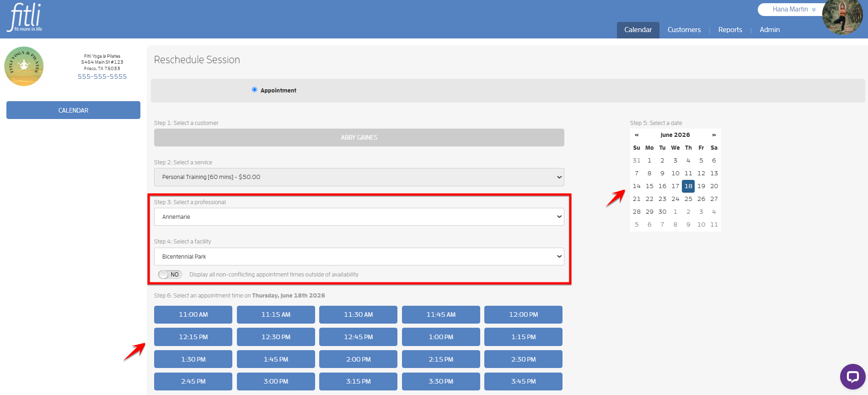Select the 1:00 PM time slot

coord(441,337)
